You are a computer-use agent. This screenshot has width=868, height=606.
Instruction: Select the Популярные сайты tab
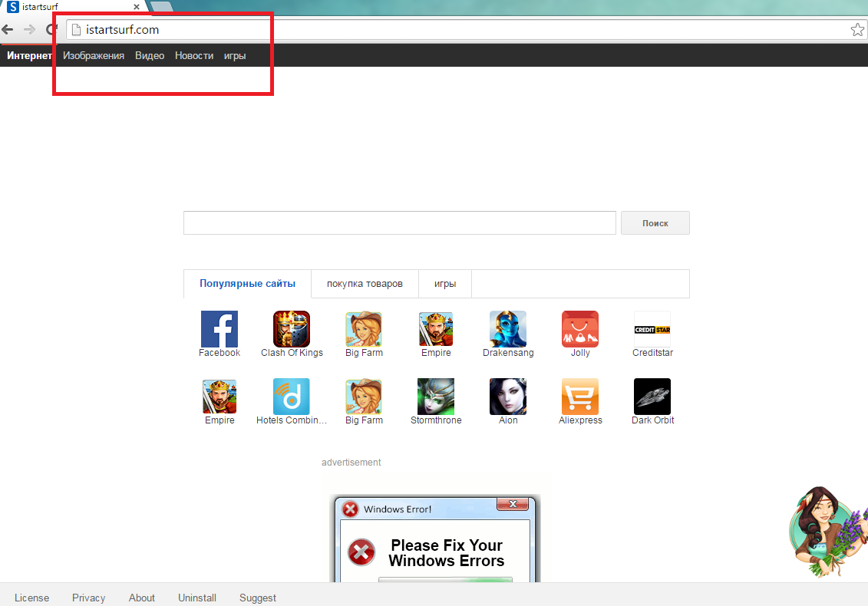(x=247, y=283)
